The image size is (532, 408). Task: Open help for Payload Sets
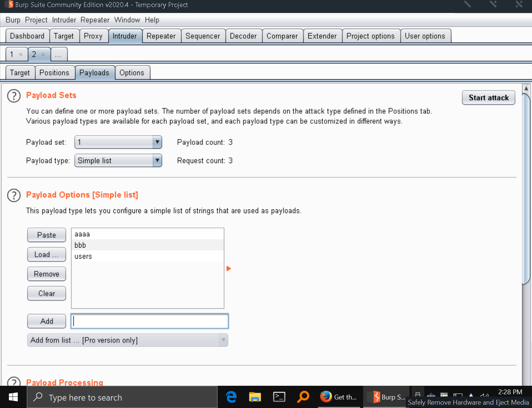click(x=14, y=96)
